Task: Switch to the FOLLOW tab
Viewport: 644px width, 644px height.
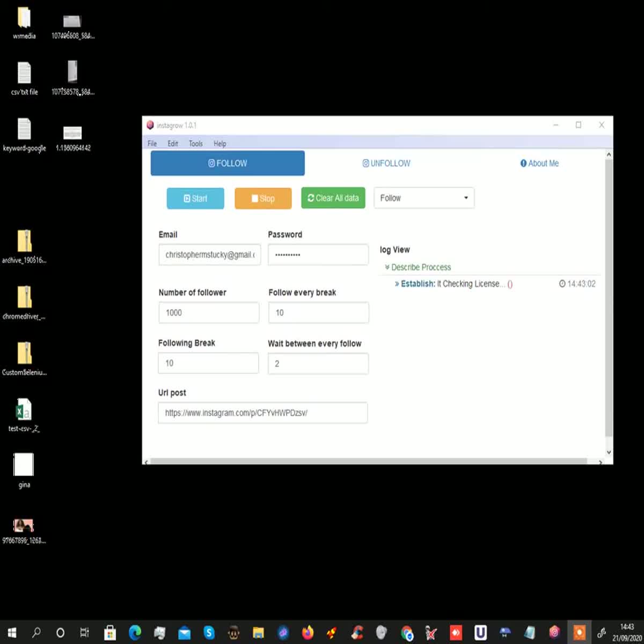Action: (x=228, y=163)
